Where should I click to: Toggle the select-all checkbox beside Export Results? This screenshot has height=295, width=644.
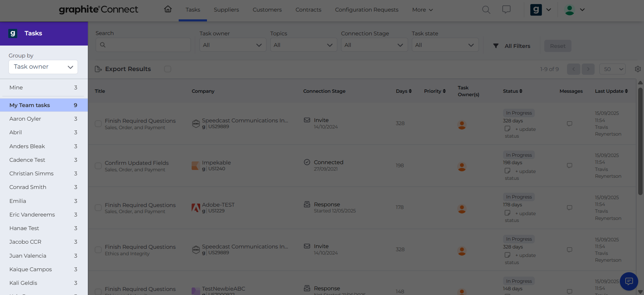[167, 69]
